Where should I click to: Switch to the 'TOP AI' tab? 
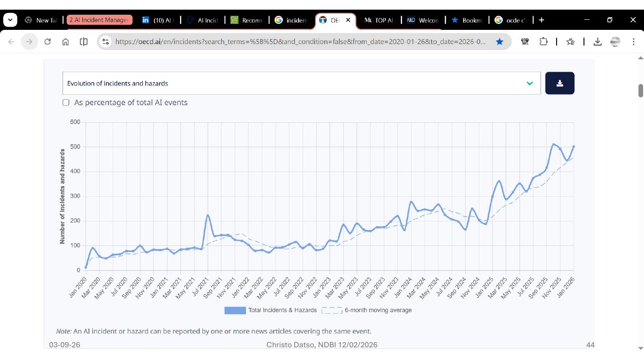click(379, 20)
